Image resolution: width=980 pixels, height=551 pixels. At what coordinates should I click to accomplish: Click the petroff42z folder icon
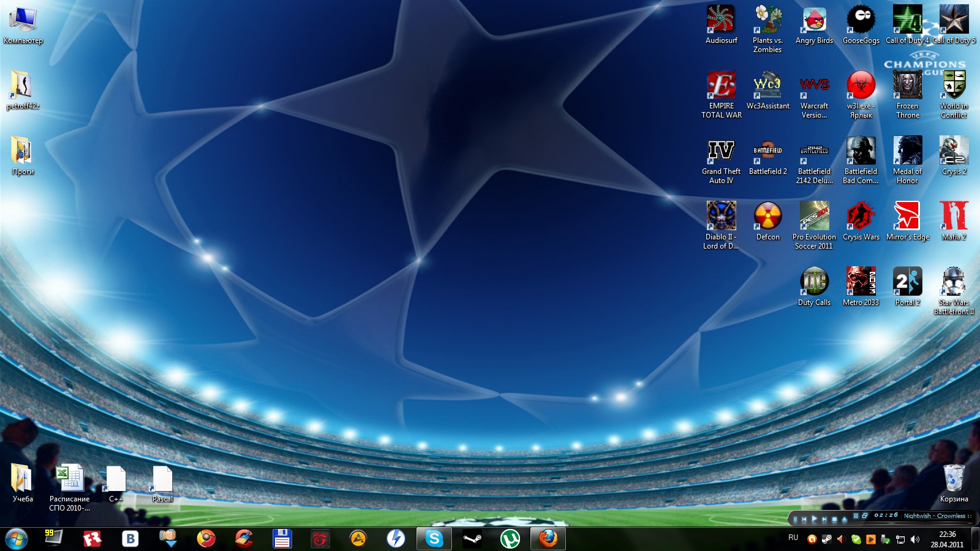[x=22, y=91]
